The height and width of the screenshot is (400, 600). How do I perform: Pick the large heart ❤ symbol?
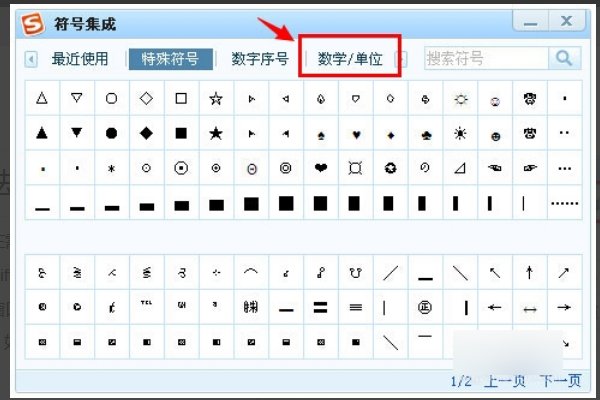click(321, 168)
